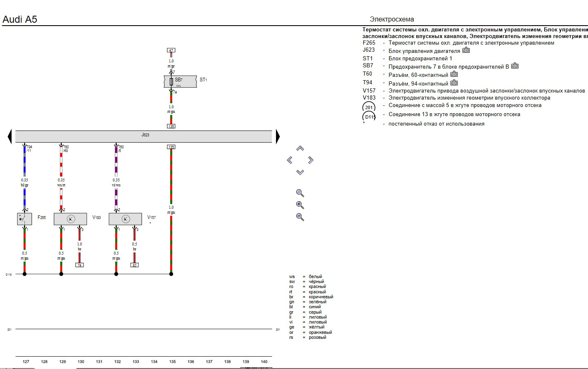
Task: Click the 'Электросхема' heading
Action: pos(392,19)
